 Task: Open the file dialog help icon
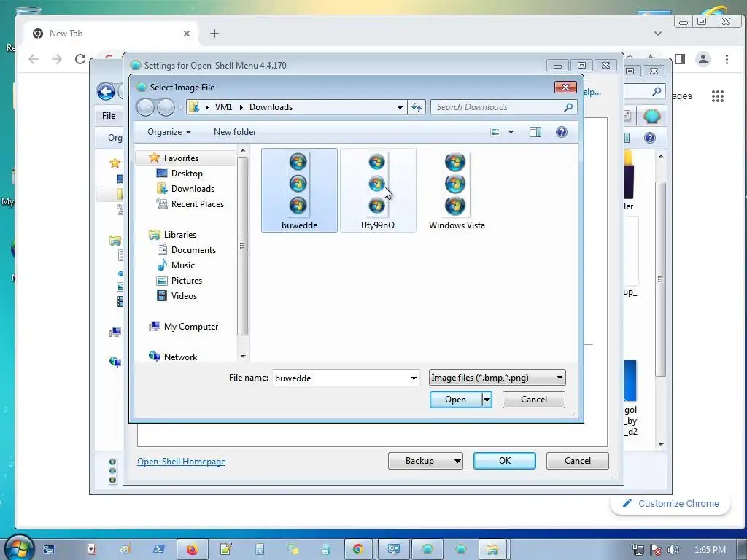point(562,132)
